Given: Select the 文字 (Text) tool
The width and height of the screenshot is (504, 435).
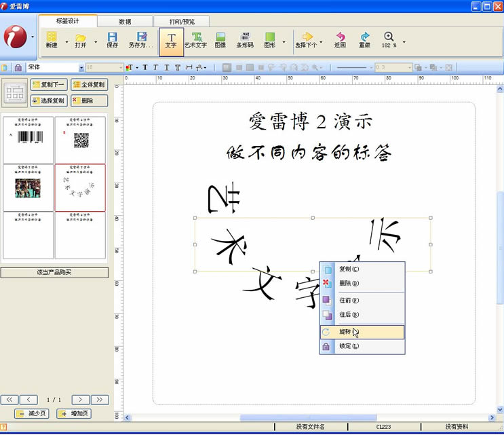Looking at the screenshot, I should click(x=172, y=41).
